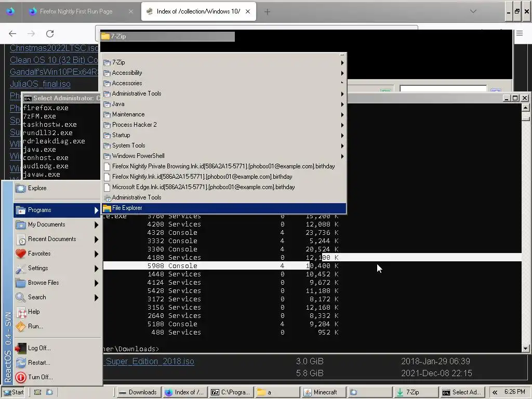532x399 pixels.
Task: Switch to 7-Zip download taskbar button
Action: point(416,392)
